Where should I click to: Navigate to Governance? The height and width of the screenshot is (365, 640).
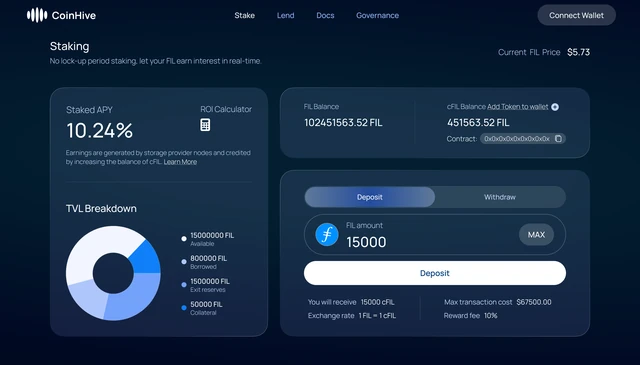tap(378, 16)
